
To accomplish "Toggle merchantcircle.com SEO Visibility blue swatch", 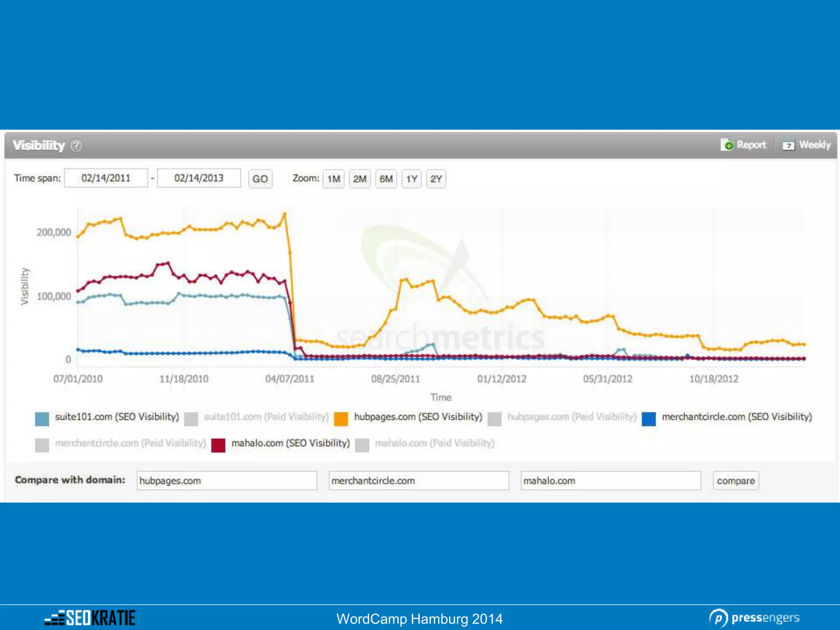I will [x=648, y=419].
